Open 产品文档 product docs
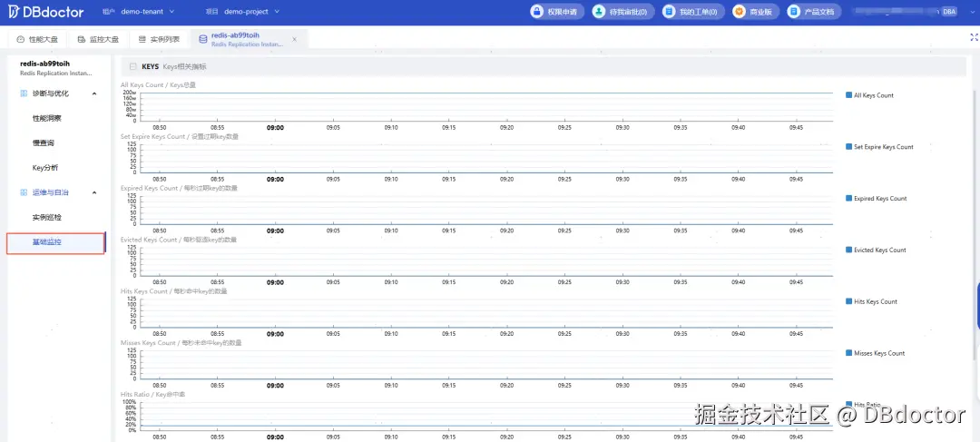This screenshot has width=980, height=442. (814, 11)
